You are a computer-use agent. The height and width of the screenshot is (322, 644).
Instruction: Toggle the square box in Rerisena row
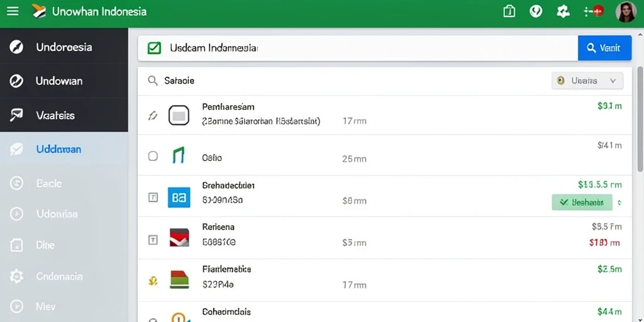click(153, 240)
